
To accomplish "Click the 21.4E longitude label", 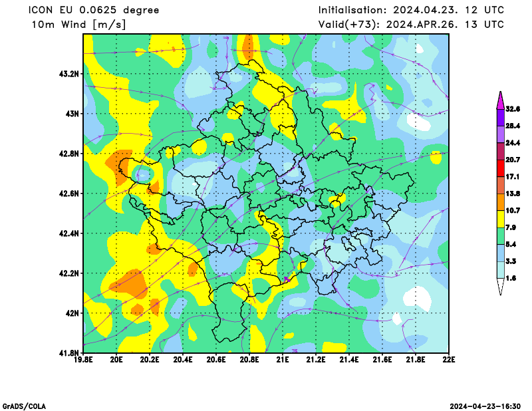I will pos(349,360).
